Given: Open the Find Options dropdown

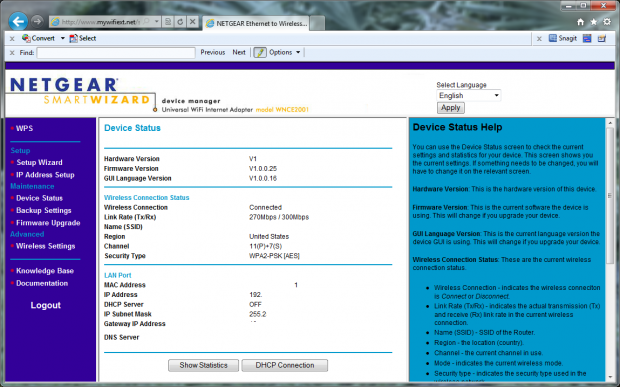Looking at the screenshot, I should coord(284,52).
